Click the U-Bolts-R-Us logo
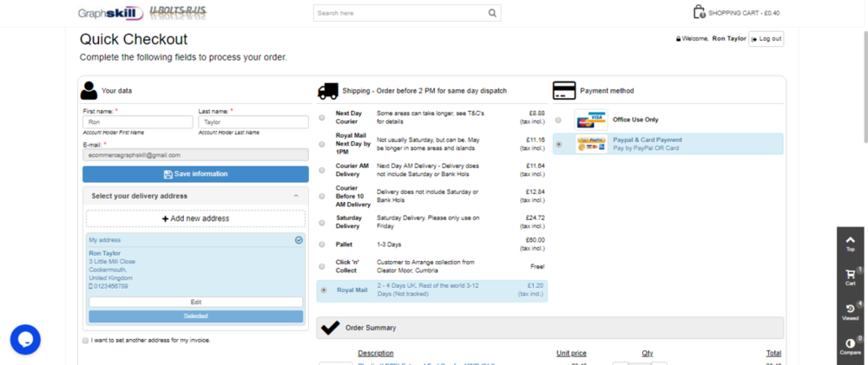 tap(178, 13)
